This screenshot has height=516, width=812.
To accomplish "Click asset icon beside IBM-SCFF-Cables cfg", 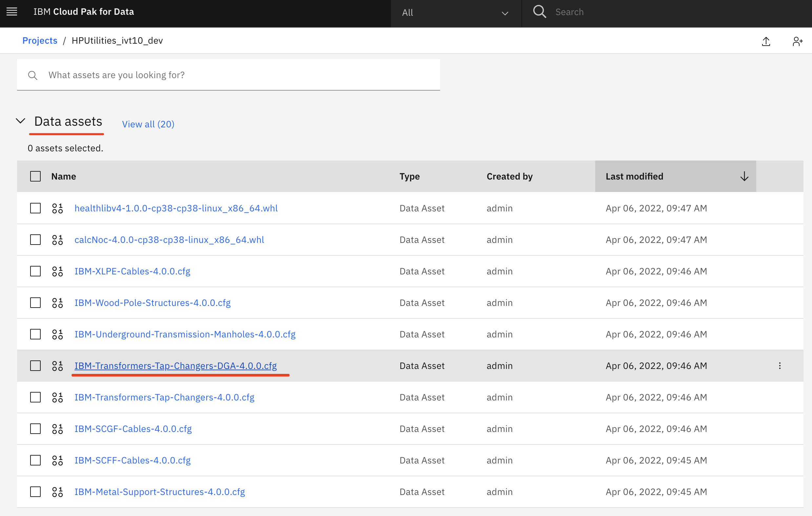I will 57,460.
